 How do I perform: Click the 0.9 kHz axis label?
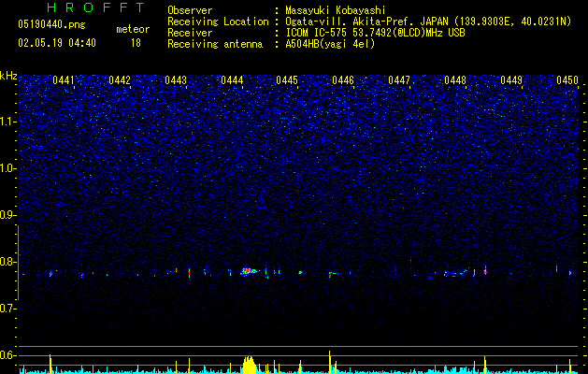(x=7, y=215)
